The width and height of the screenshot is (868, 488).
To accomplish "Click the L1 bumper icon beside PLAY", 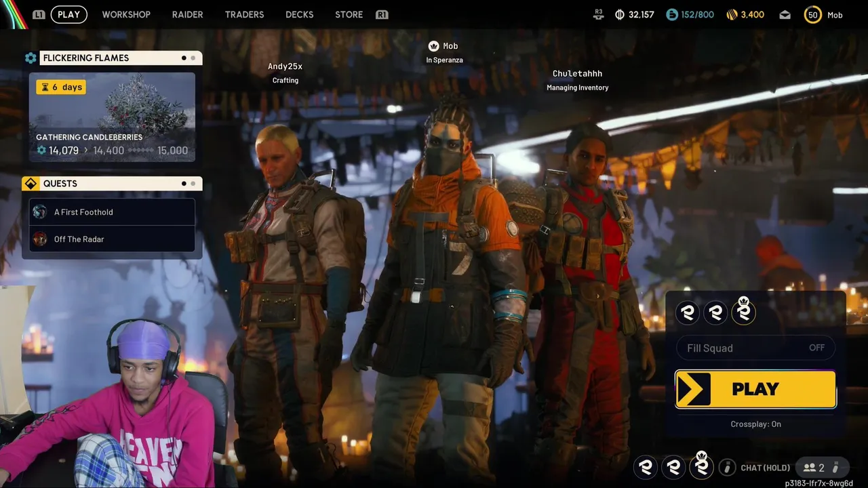I will pyautogui.click(x=39, y=14).
